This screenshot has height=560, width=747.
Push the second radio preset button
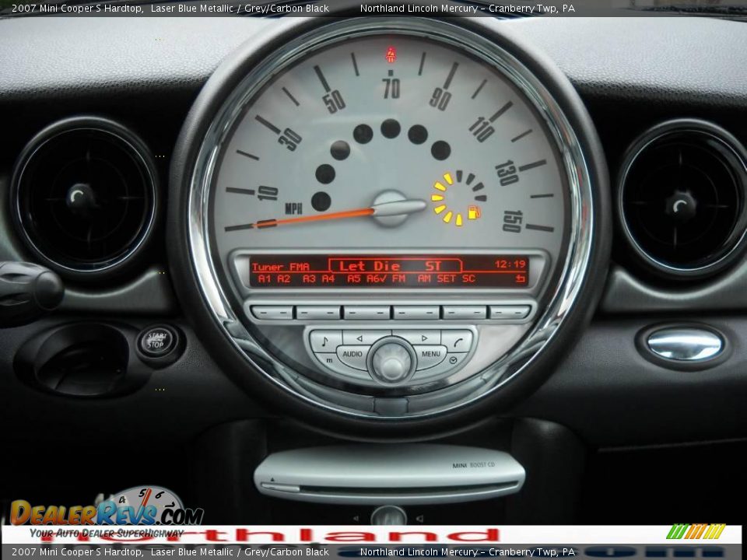(x=318, y=313)
